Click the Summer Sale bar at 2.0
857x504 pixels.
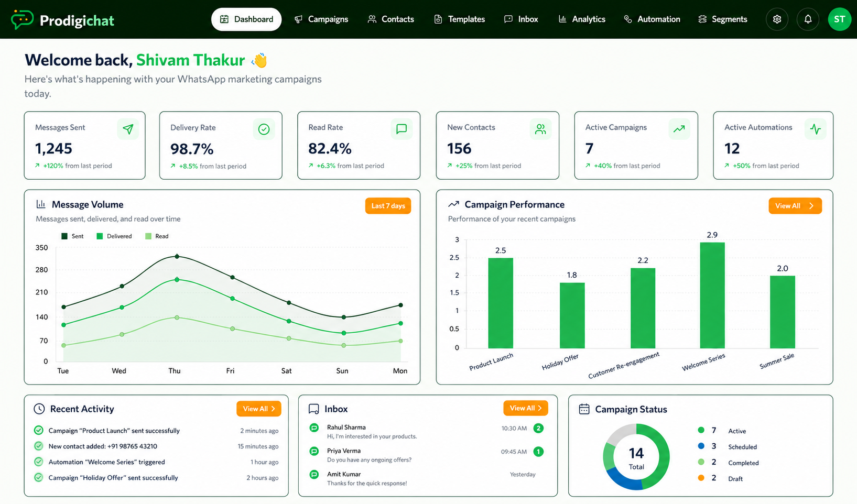tap(782, 312)
